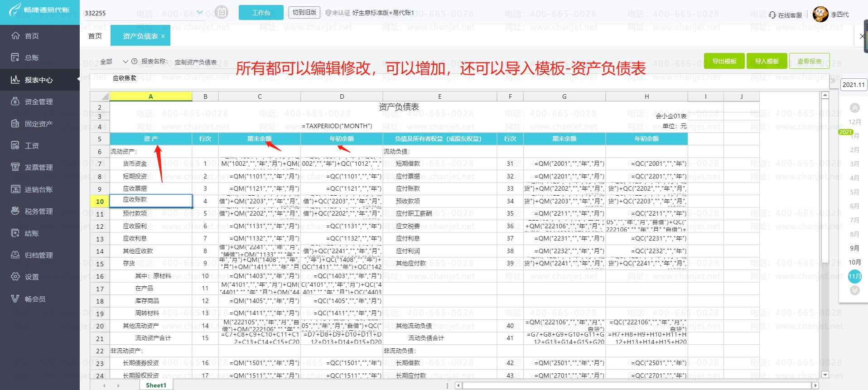Viewport: 868px width, 390px height.
Task: Click the 导出模板 button
Action: point(724,61)
